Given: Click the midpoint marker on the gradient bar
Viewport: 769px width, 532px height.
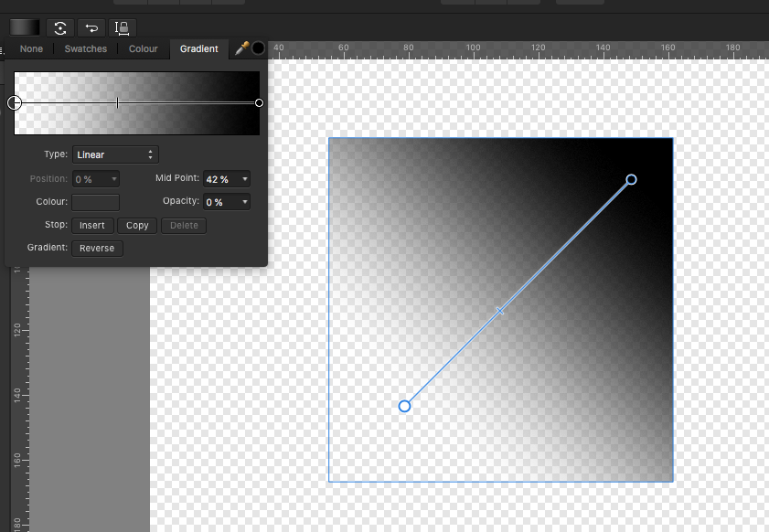Looking at the screenshot, I should click(x=117, y=103).
